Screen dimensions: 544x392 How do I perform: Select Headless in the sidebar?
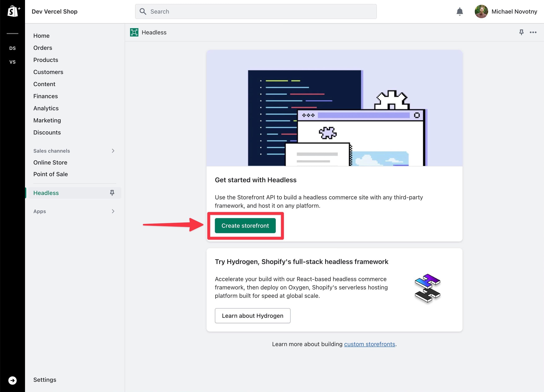(x=75, y=193)
